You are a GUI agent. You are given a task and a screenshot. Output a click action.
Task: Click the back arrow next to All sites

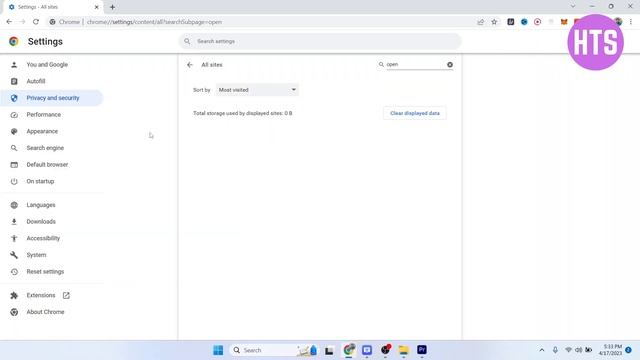tap(190, 65)
